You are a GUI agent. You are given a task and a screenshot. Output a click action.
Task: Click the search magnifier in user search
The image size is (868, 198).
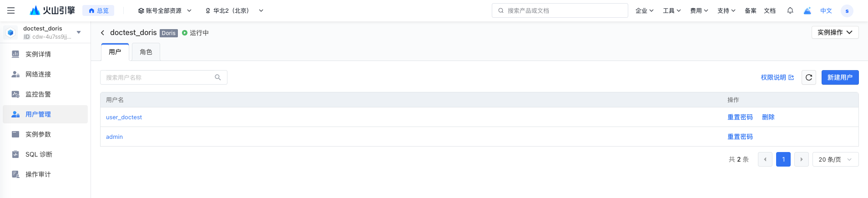coord(218,77)
